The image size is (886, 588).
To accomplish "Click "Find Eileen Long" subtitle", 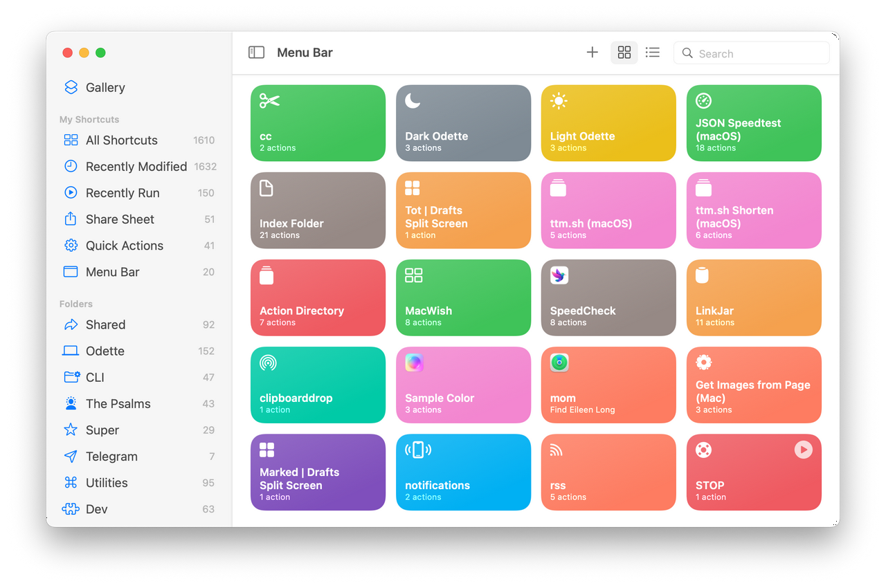I will [582, 410].
